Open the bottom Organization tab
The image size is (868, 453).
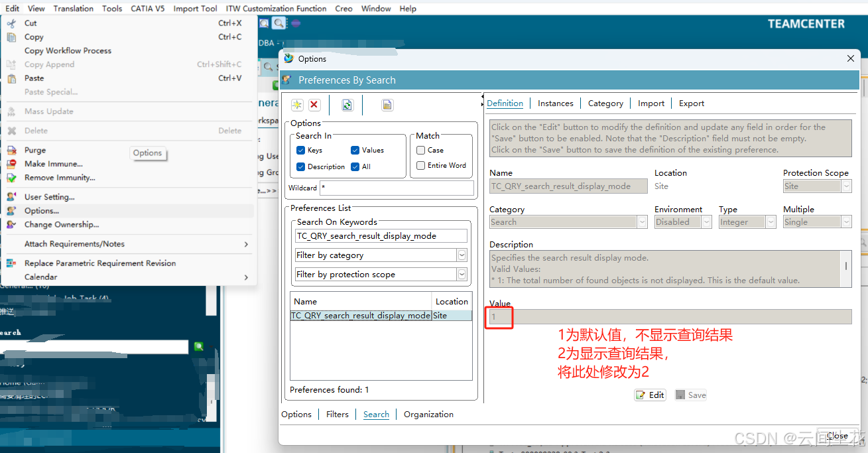pyautogui.click(x=429, y=415)
